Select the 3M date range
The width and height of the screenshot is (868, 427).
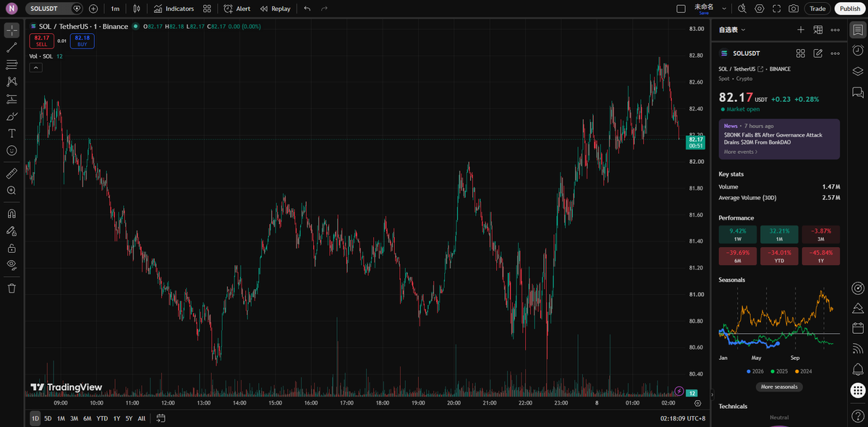tap(74, 418)
